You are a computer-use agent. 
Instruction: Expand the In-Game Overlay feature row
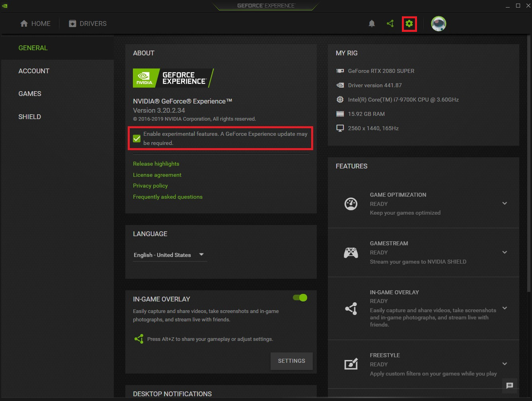pos(505,308)
